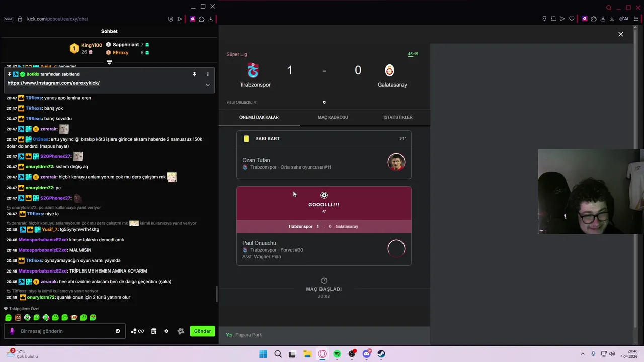The width and height of the screenshot is (644, 362).
Task: Click 'Yer: Papara Park' venue text
Action: [244, 335]
